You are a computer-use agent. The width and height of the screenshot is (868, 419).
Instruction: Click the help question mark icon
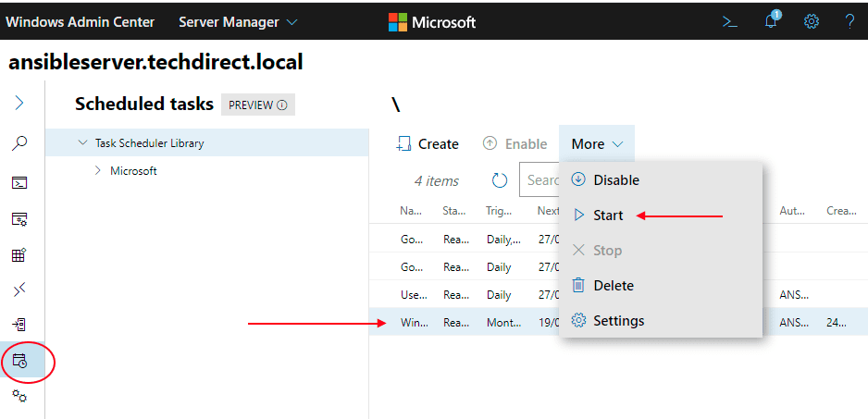coord(849,21)
